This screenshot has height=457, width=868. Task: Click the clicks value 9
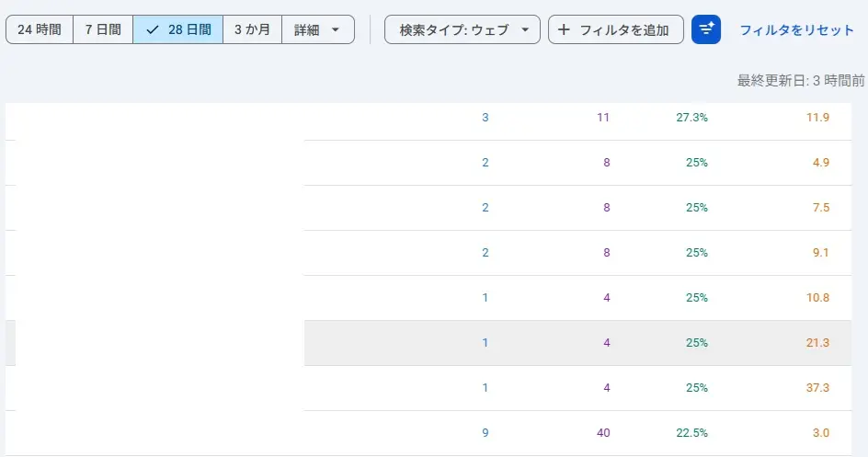485,433
